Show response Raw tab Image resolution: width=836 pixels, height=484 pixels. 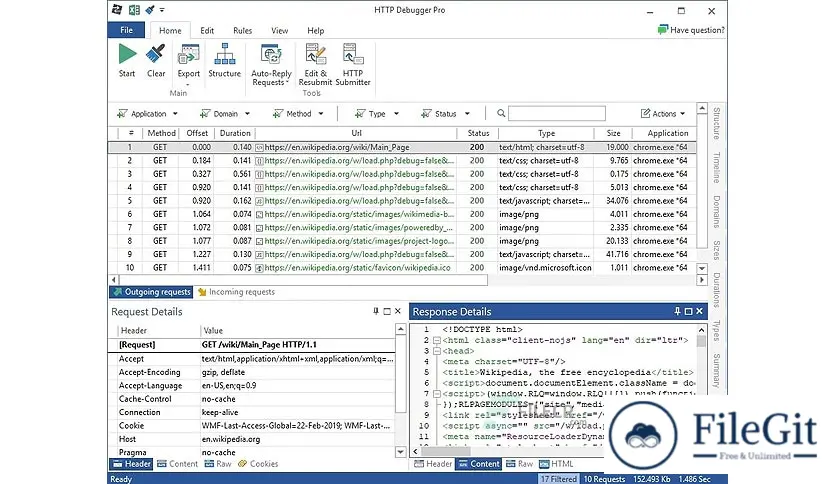coord(519,464)
